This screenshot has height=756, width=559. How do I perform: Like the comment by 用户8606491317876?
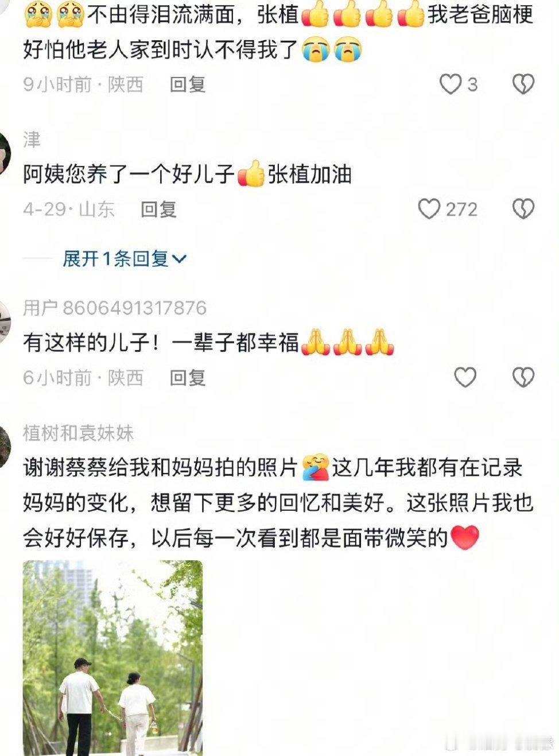click(465, 377)
